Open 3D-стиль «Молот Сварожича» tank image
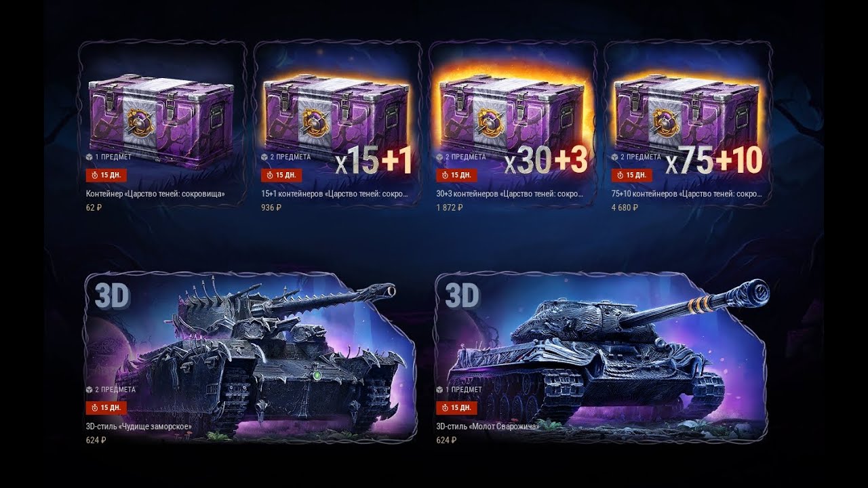 pos(600,356)
